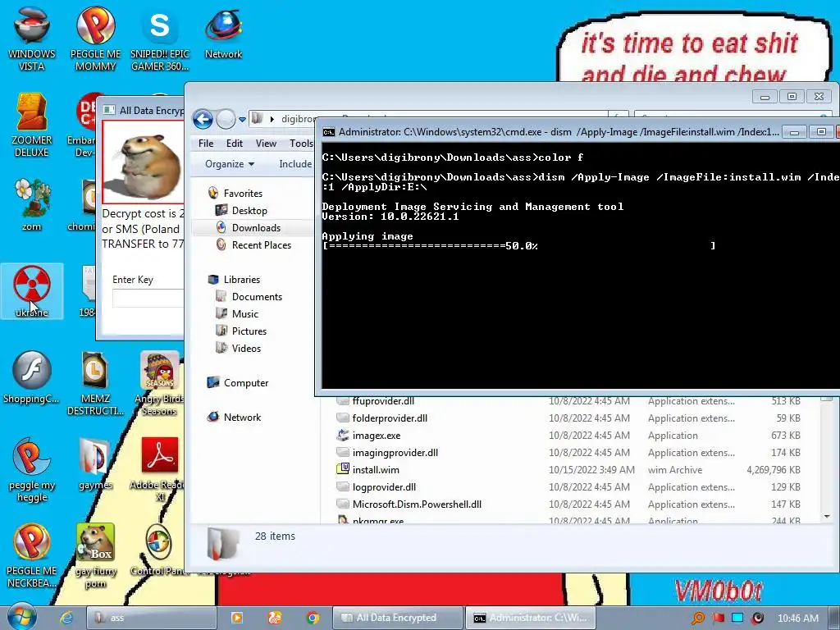This screenshot has width=840, height=630.
Task: Open the View menu in Explorer
Action: tap(266, 143)
